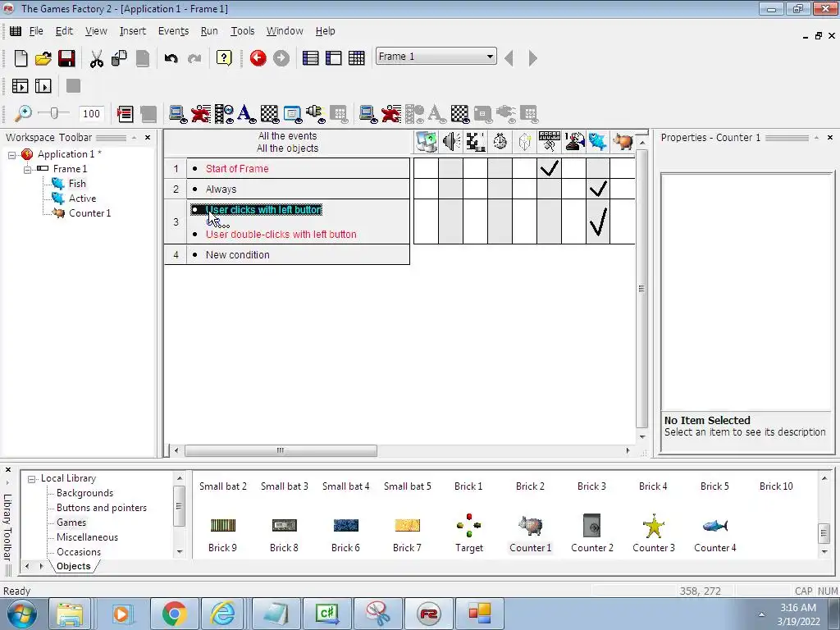The width and height of the screenshot is (840, 630).
Task: Select the Always condition
Action: pyautogui.click(x=221, y=189)
